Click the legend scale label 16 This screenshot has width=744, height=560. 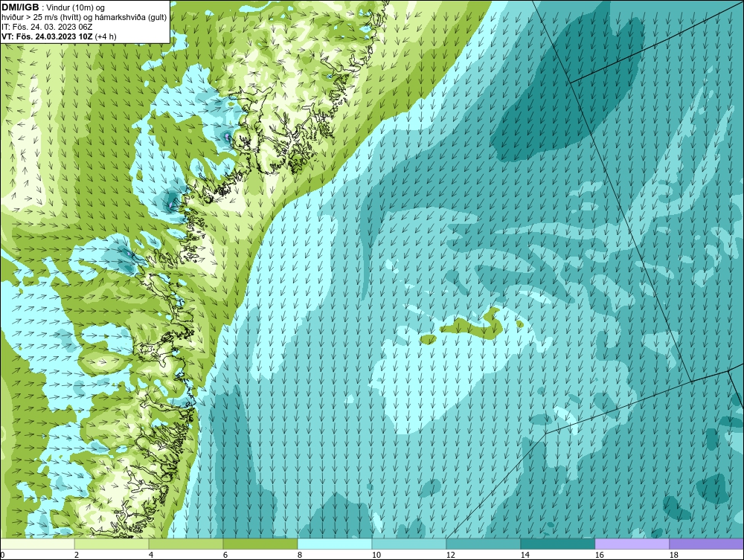[599, 555]
